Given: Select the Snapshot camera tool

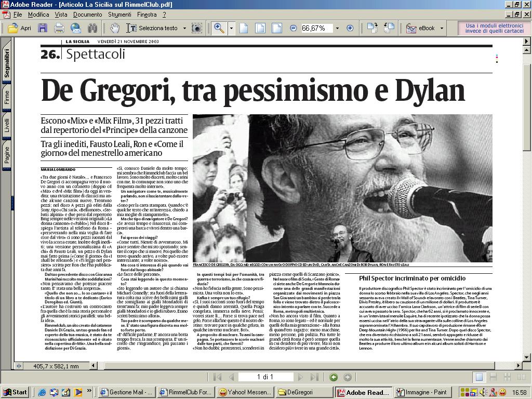Looking at the screenshot, I should click(x=197, y=28).
